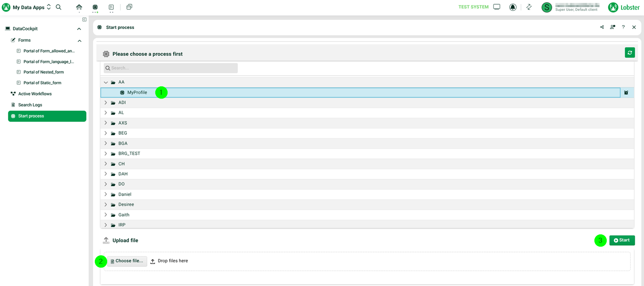Open help via question mark icon

tap(623, 27)
